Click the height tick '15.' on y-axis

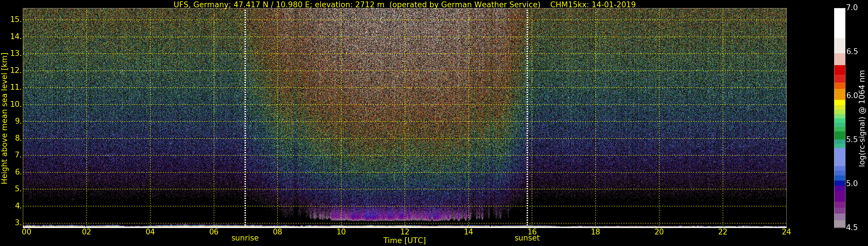pos(16,20)
